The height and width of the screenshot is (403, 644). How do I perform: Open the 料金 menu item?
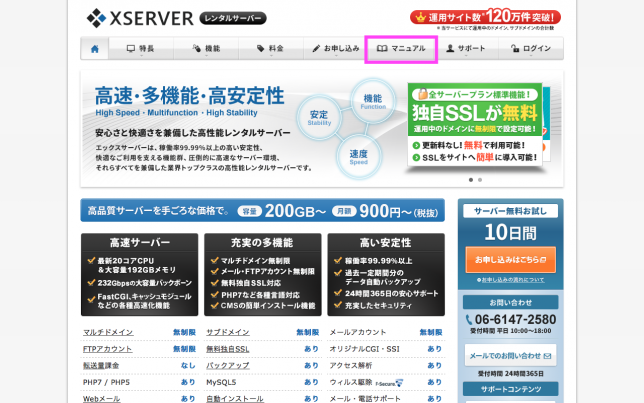[271, 48]
